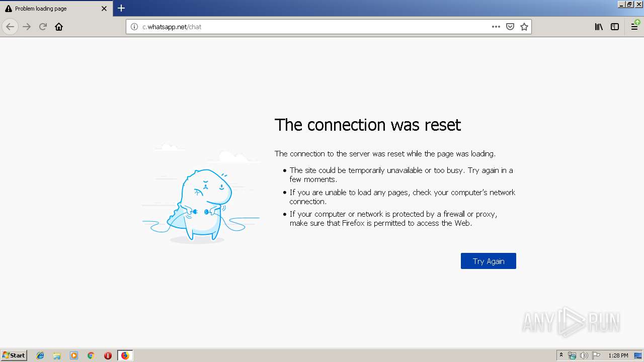The width and height of the screenshot is (644, 362).
Task: Switch to Firefox in the taskbar
Action: point(125,355)
